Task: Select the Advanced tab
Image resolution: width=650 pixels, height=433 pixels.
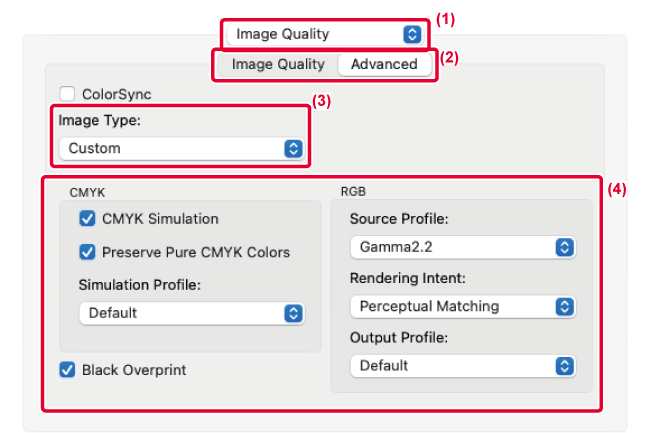Action: point(384,64)
